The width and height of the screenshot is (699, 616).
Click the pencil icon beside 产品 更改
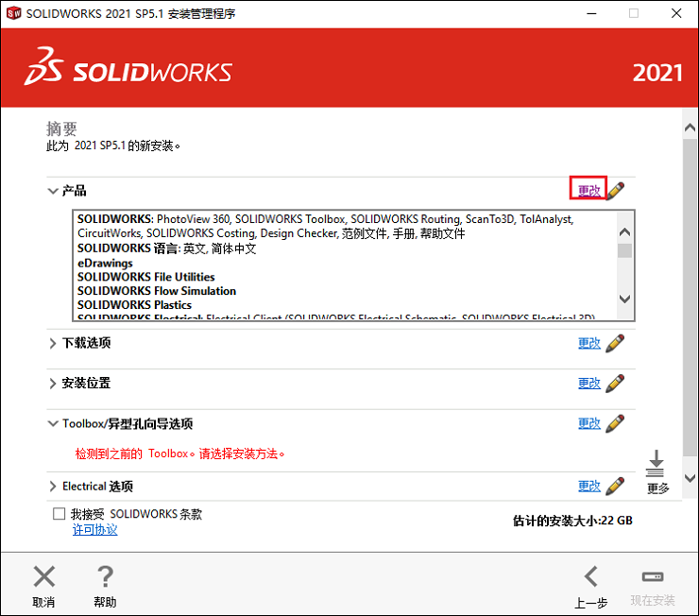pyautogui.click(x=616, y=191)
